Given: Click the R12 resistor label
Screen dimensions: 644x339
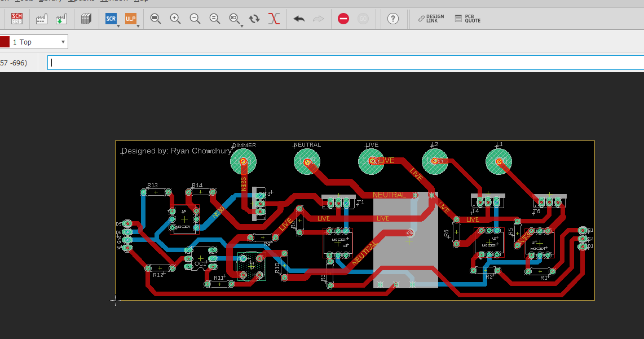Looking at the screenshot, I should (158, 275).
